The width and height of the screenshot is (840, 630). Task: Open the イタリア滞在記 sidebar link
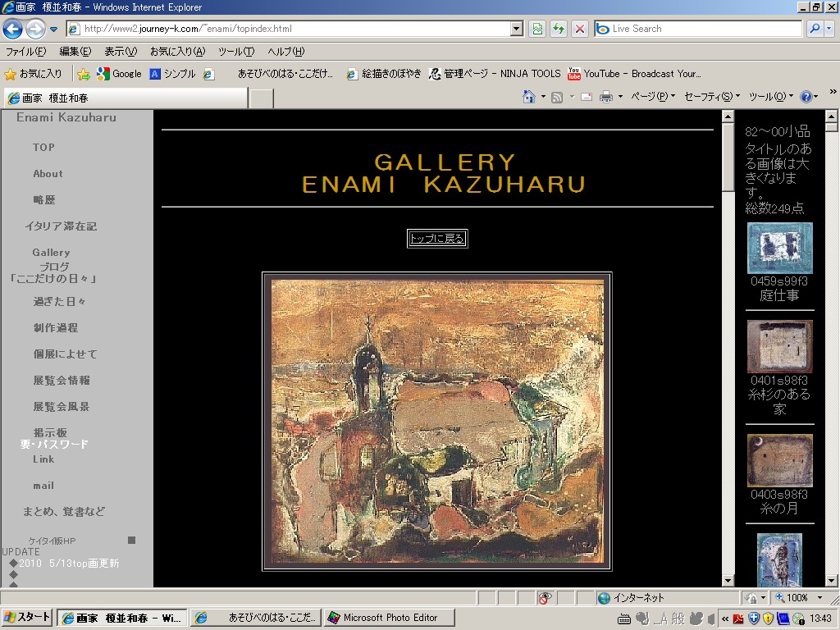pyautogui.click(x=61, y=226)
